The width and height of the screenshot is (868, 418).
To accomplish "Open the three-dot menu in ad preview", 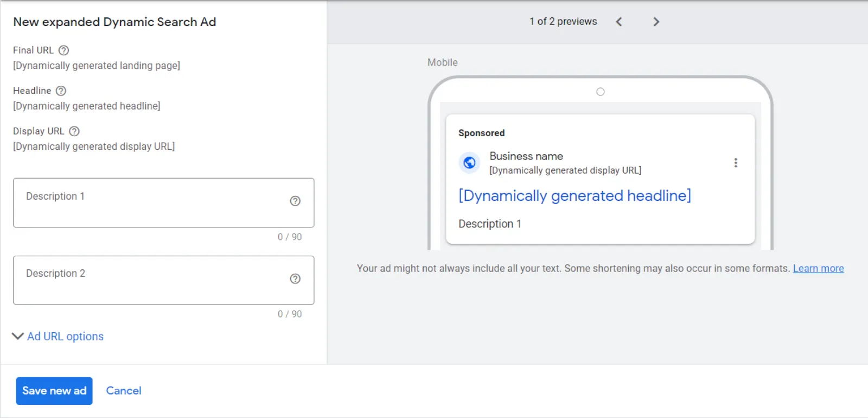I will point(736,163).
